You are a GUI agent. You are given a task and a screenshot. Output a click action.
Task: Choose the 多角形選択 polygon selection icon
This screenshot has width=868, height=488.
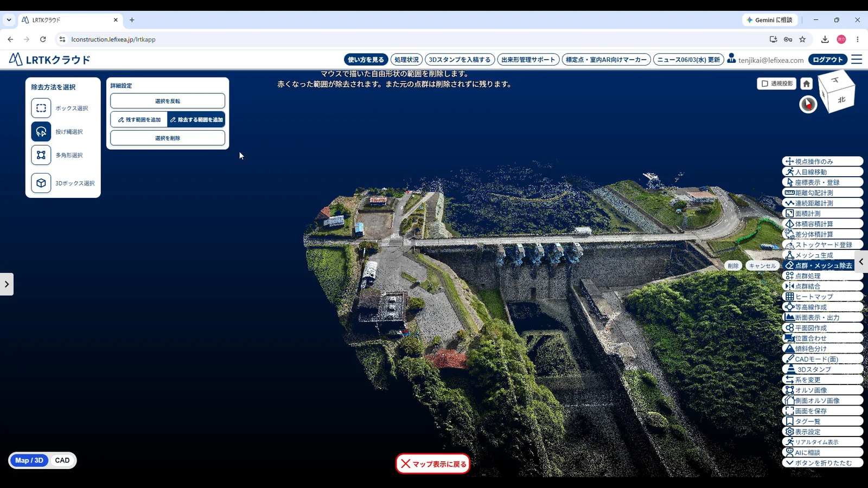coord(41,155)
